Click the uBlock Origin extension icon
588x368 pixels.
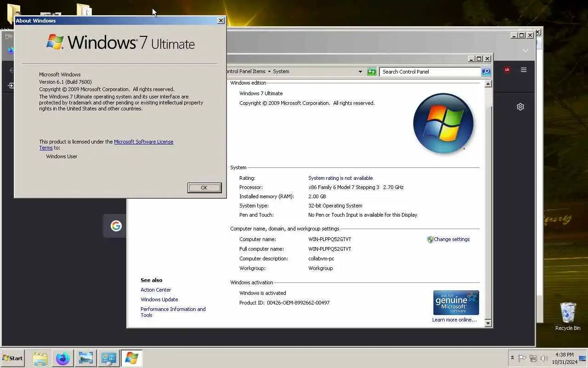tap(507, 70)
